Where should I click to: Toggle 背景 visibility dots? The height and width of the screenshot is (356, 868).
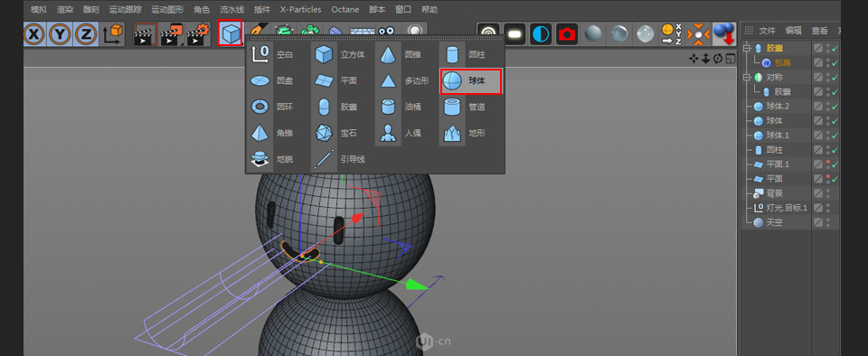click(827, 193)
